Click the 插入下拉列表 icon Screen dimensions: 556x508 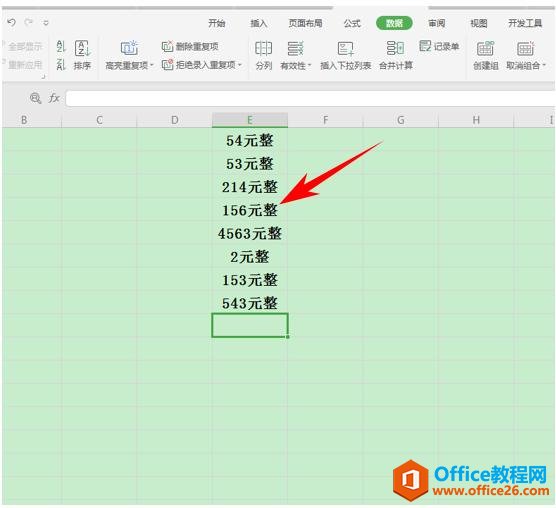345,49
